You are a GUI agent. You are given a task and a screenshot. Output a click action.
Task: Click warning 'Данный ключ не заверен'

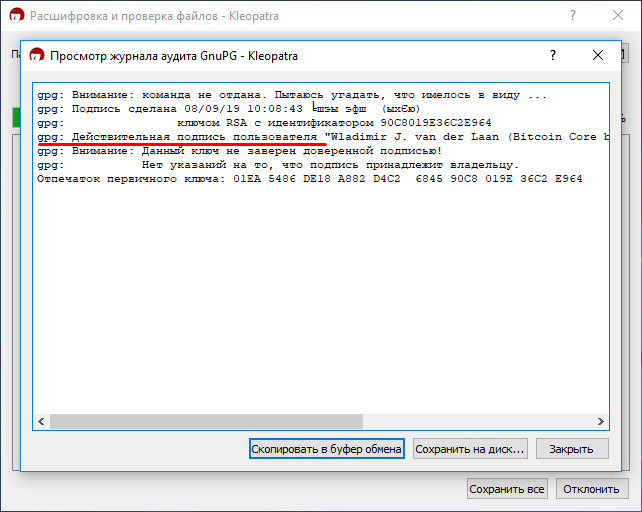click(240, 151)
